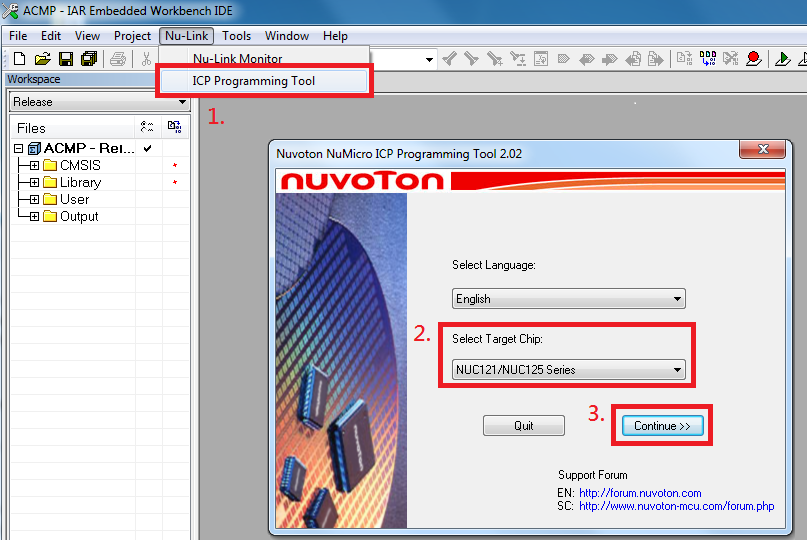The height and width of the screenshot is (540, 807).
Task: Choose Nu-Link Monitor from the menu
Action: point(238,59)
